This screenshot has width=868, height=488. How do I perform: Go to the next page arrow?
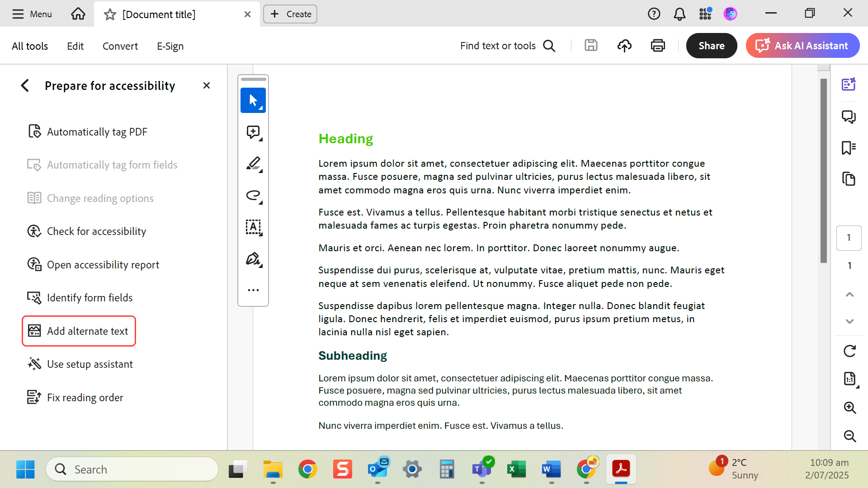[849, 321]
